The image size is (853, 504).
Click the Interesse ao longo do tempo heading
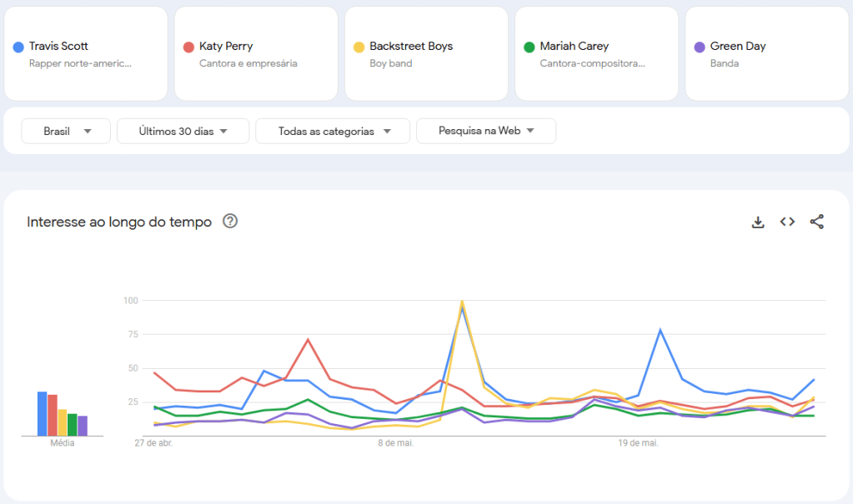point(119,222)
